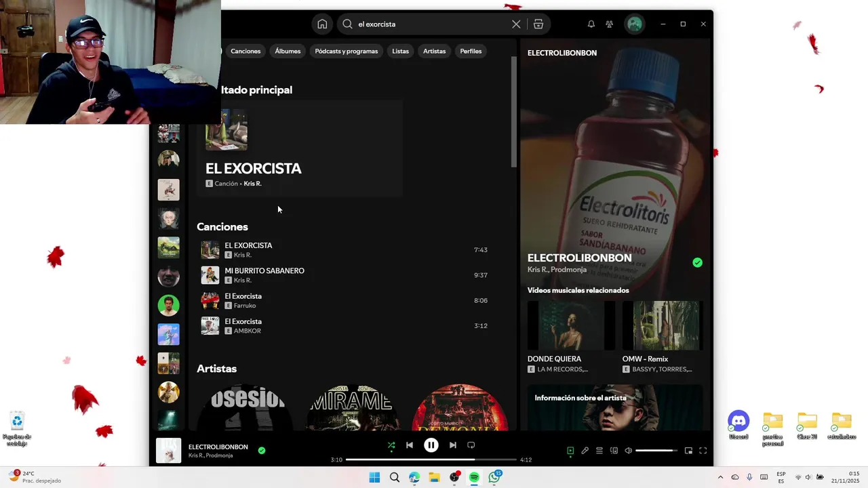Toggle the Now Playing view panel
The image size is (868, 488).
click(570, 451)
